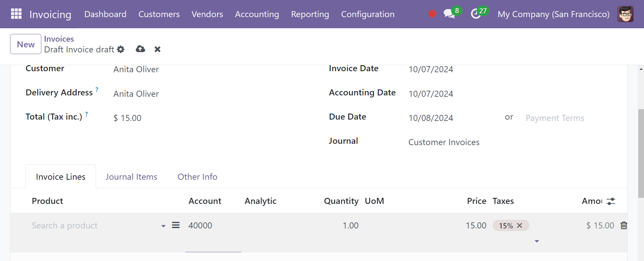This screenshot has height=261, width=644.
Task: Click Delivery Address help question mark
Action: click(x=97, y=90)
